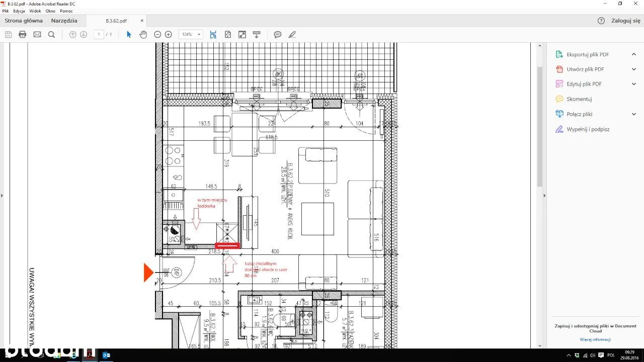Image resolution: width=644 pixels, height=362 pixels.
Task: Zoom out with the minus icon
Action: [157, 34]
